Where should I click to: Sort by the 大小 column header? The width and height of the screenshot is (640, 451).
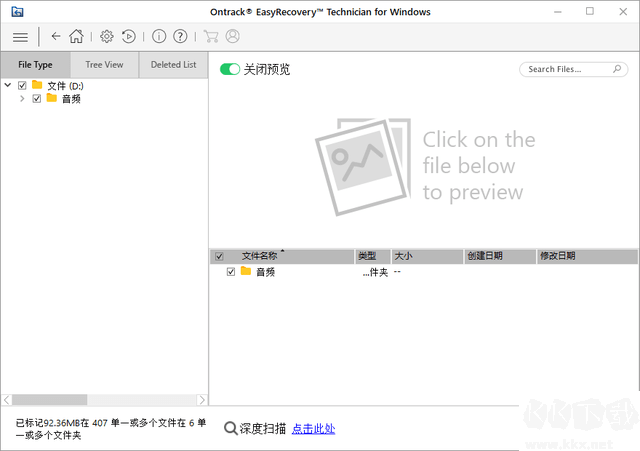coord(427,256)
